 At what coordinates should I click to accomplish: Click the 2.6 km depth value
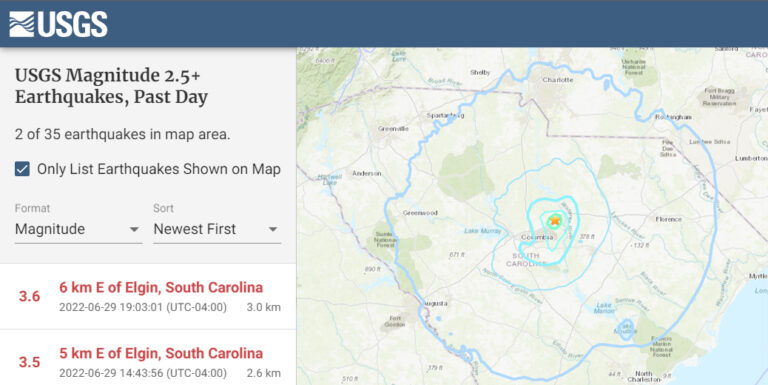264,373
